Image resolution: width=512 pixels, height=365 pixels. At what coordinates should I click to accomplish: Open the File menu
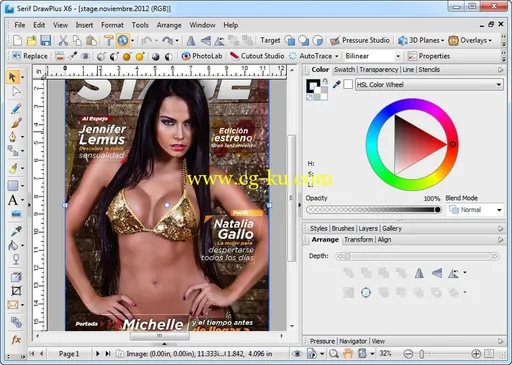pyautogui.click(x=20, y=25)
